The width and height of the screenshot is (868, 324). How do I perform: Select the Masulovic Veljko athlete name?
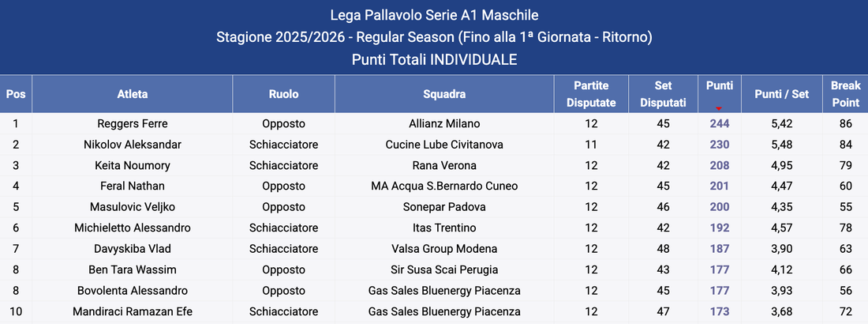(132, 208)
